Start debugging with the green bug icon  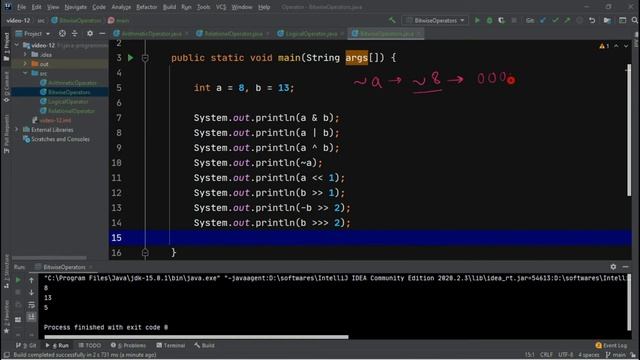[x=489, y=20]
